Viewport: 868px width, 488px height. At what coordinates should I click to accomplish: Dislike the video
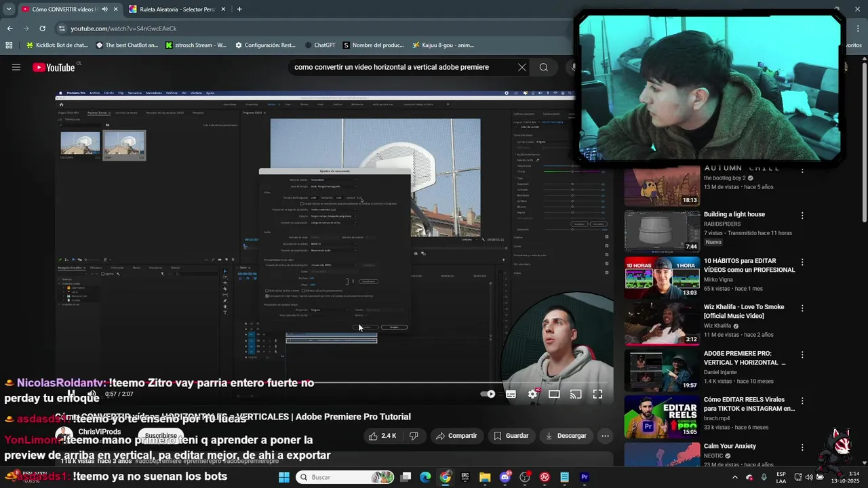(x=414, y=436)
